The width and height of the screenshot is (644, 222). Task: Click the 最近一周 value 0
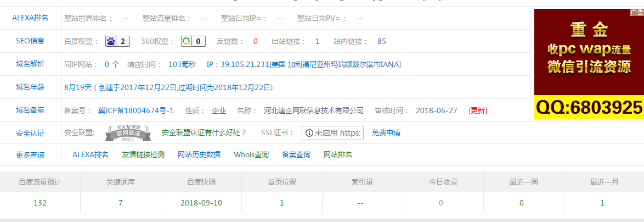pyautogui.click(x=522, y=203)
